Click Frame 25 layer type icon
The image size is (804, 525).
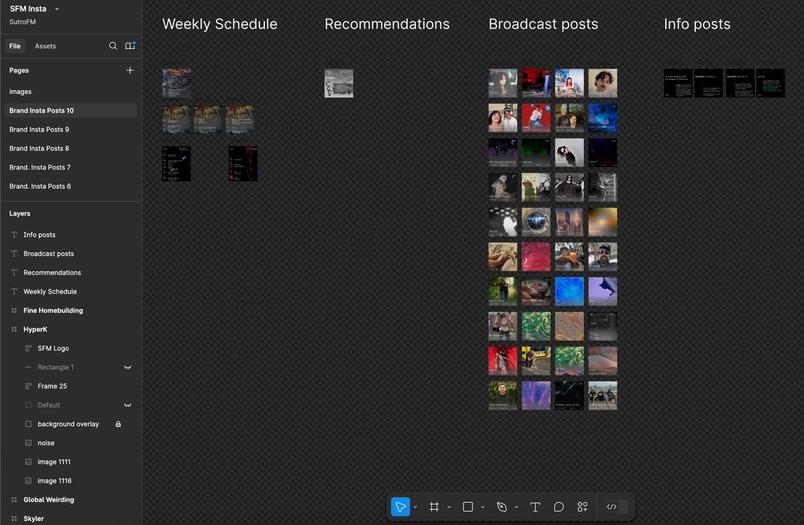(x=28, y=386)
